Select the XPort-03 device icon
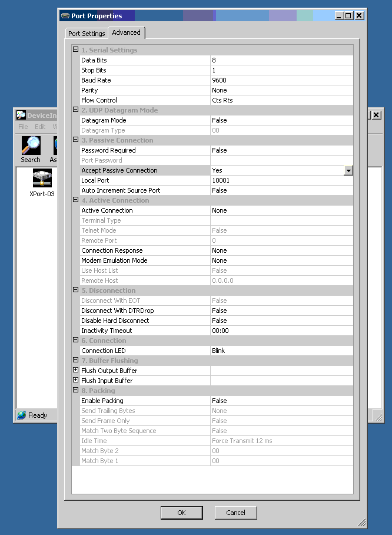 (42, 178)
